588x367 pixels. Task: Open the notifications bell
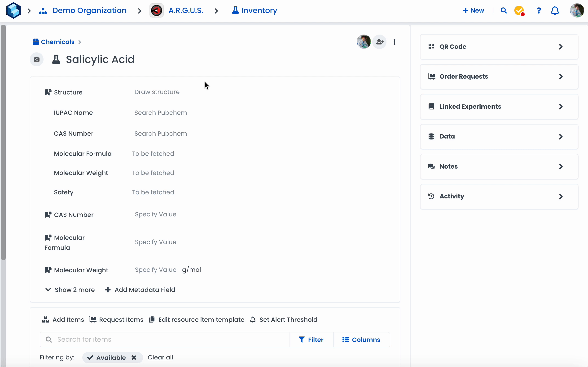(x=555, y=10)
